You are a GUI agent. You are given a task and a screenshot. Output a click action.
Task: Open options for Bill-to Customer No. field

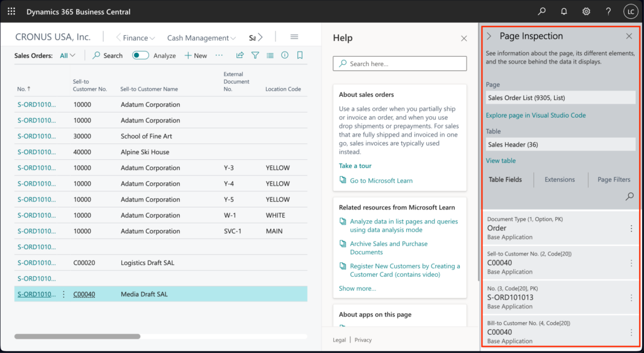click(x=631, y=332)
